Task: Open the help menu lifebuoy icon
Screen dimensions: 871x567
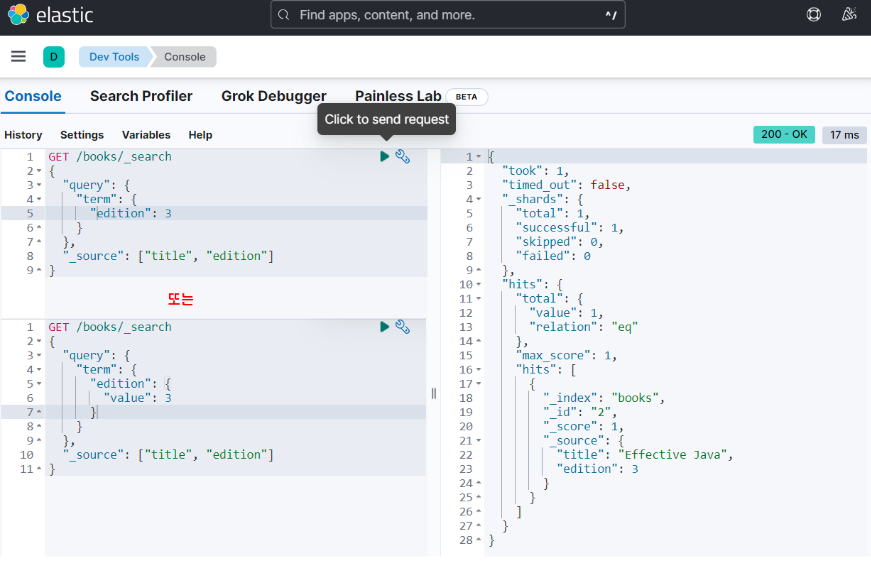Action: [x=814, y=15]
